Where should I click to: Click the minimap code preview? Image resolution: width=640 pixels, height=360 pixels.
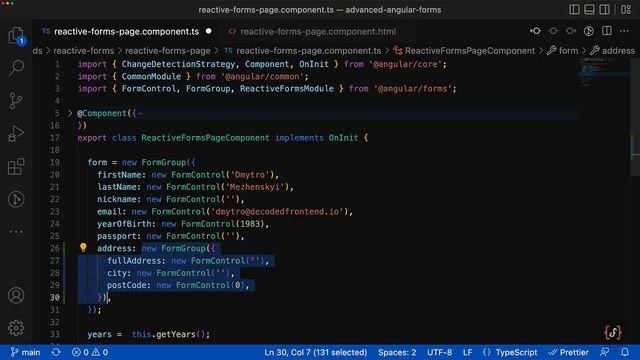(603, 72)
